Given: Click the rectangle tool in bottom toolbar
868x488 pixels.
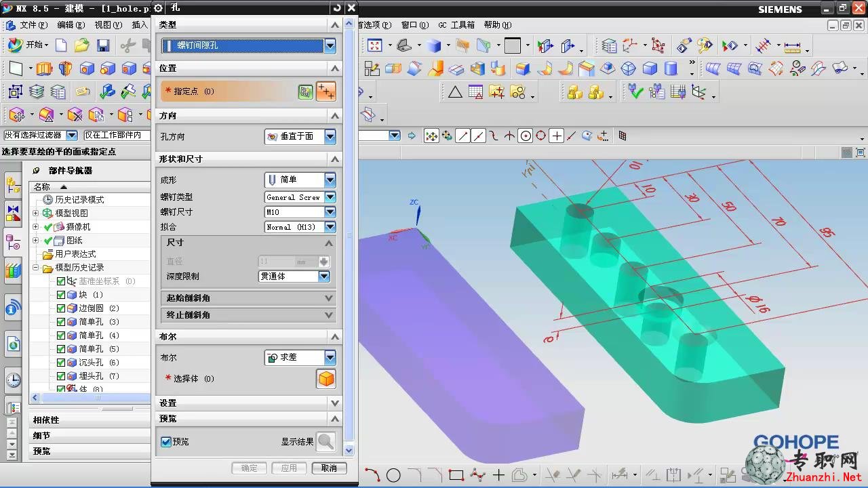Looking at the screenshot, I should coord(456,475).
